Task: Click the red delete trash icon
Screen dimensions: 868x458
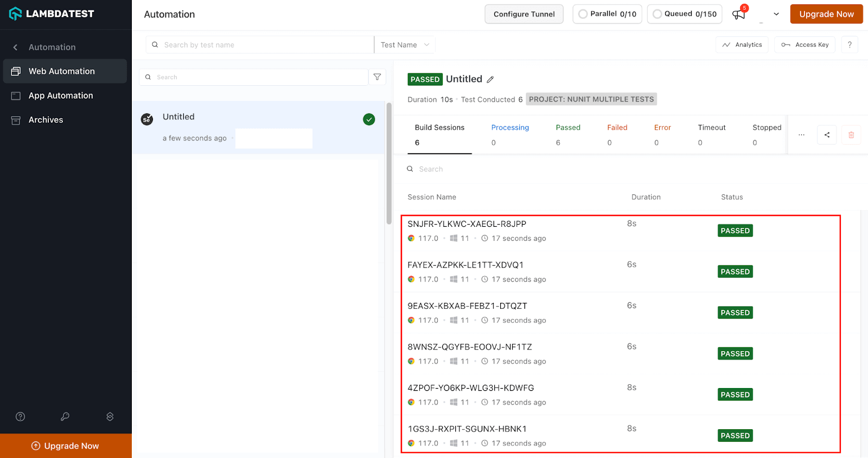Action: point(851,135)
